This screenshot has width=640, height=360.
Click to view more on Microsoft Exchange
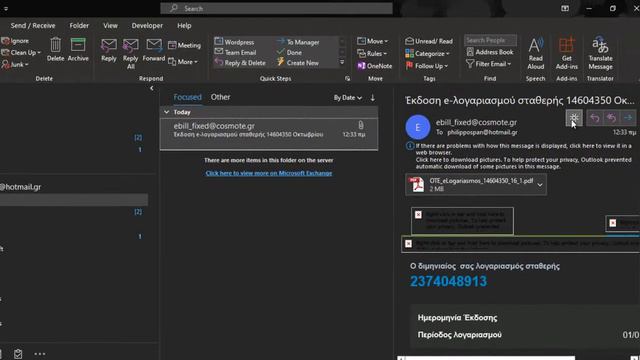(269, 173)
